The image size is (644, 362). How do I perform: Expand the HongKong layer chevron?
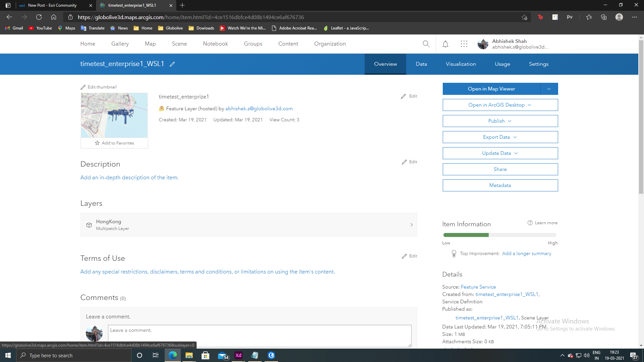(x=412, y=225)
